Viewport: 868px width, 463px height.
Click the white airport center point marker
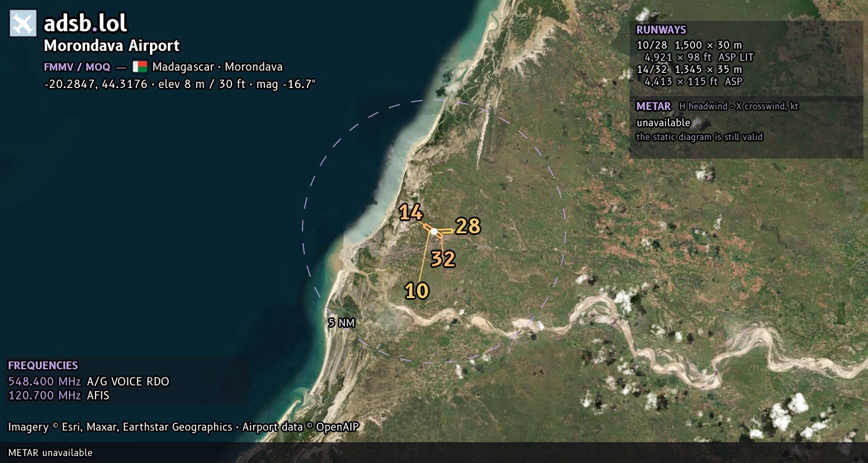pos(434,231)
